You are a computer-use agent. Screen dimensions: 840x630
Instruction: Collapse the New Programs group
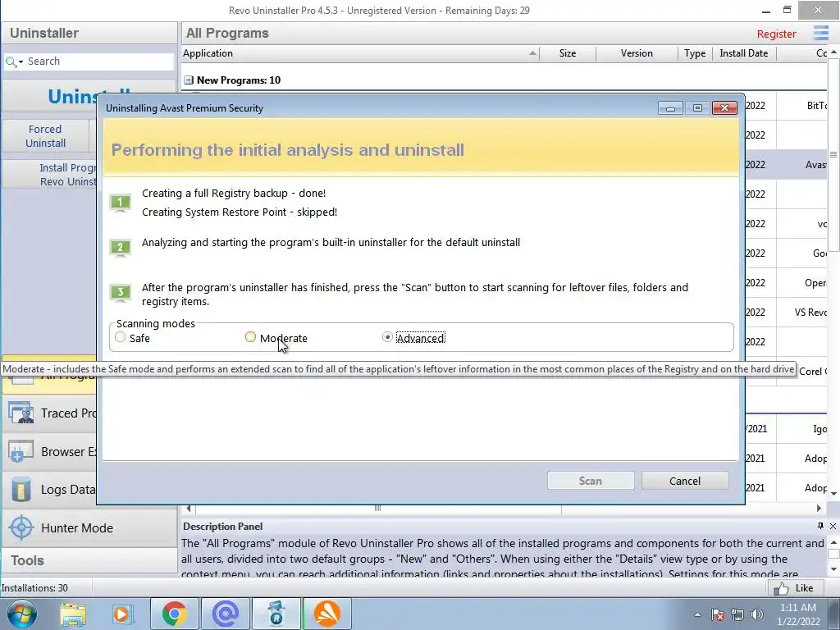[189, 80]
